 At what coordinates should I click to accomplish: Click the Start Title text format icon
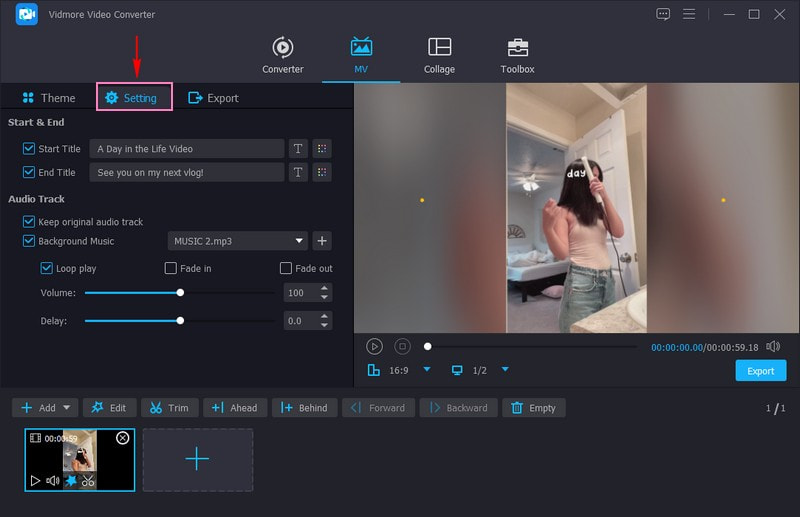point(297,149)
